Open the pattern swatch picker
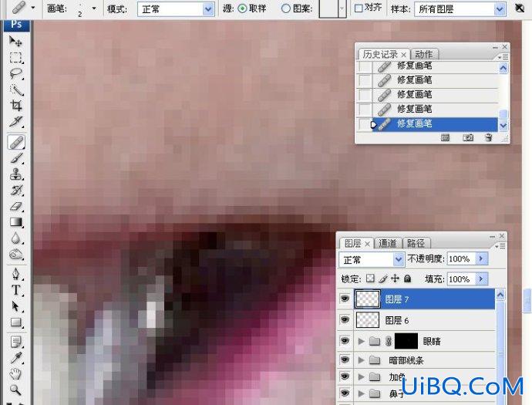The height and width of the screenshot is (405, 532). coord(342,8)
